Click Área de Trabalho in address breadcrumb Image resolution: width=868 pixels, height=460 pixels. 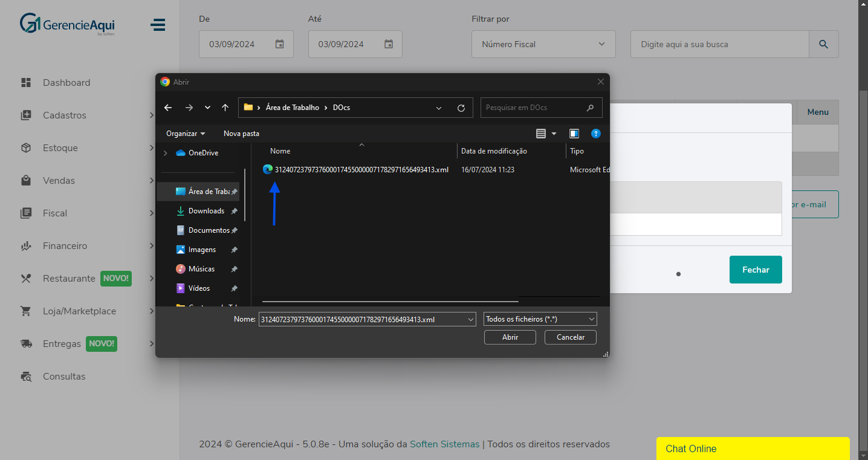(x=292, y=108)
